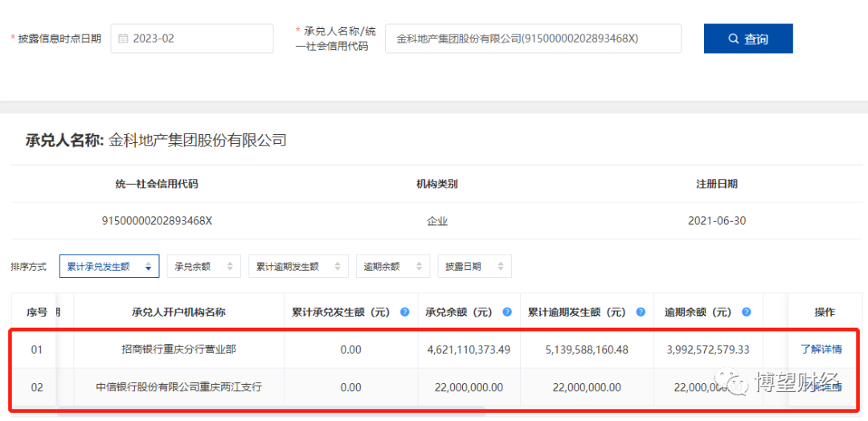The image size is (868, 421).
Task: Click the registration date 2021-06-30
Action: click(x=717, y=221)
